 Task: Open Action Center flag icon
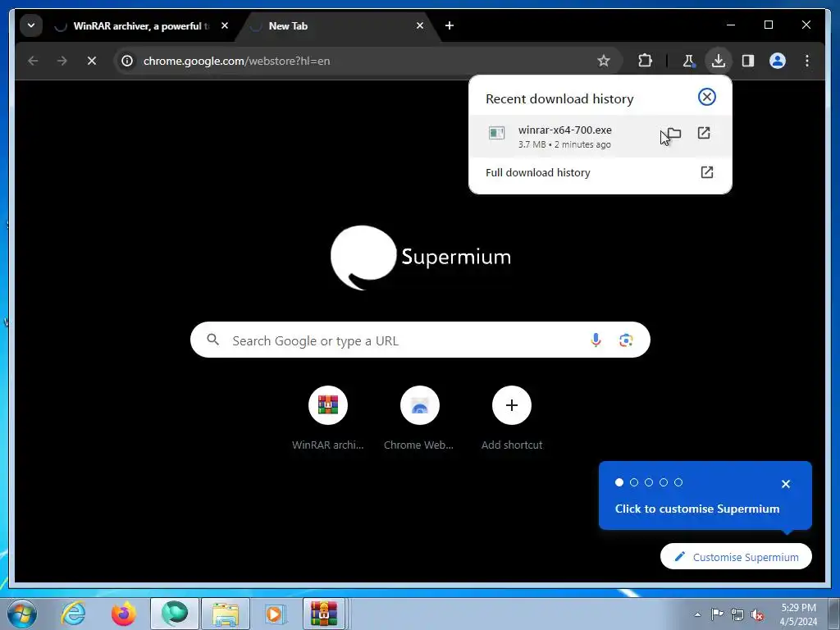717,614
